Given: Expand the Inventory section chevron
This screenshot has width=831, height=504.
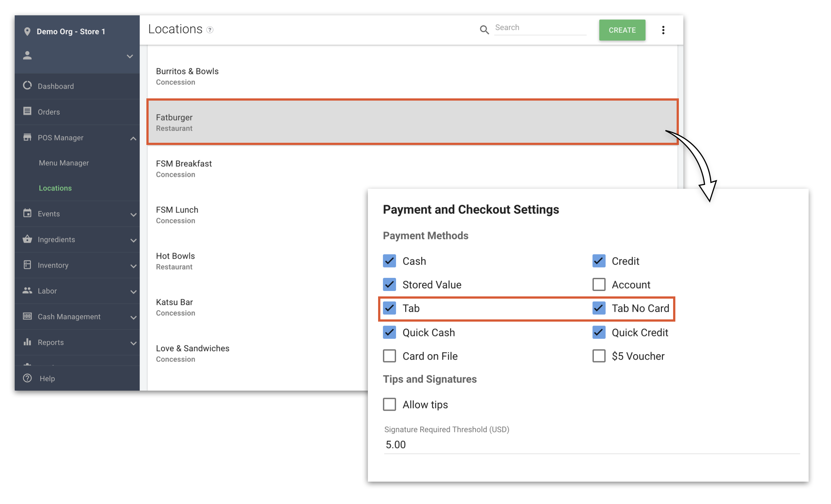Looking at the screenshot, I should click(x=134, y=266).
